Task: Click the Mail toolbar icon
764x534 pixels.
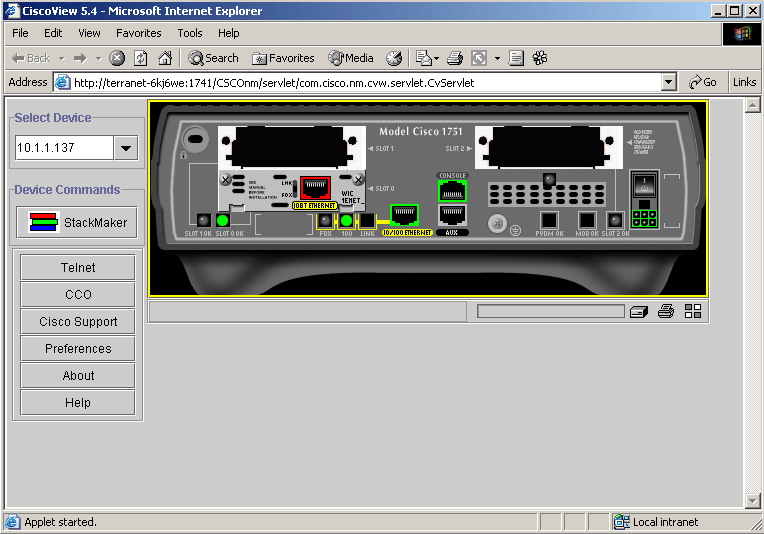Action: click(x=423, y=58)
